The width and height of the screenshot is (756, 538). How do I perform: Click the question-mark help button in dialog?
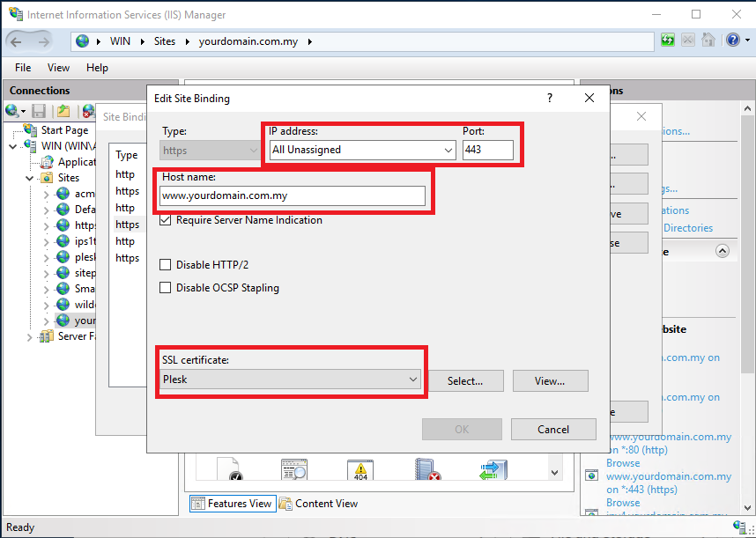(x=550, y=99)
